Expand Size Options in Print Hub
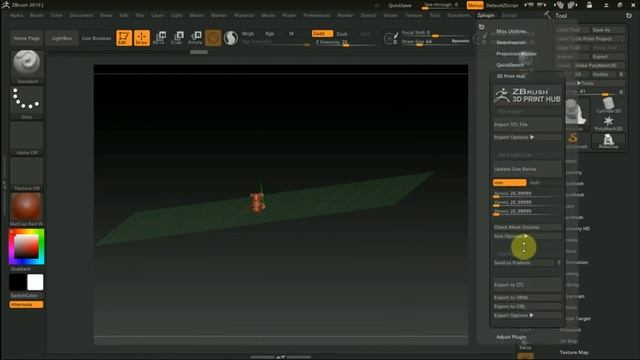 click(x=527, y=236)
